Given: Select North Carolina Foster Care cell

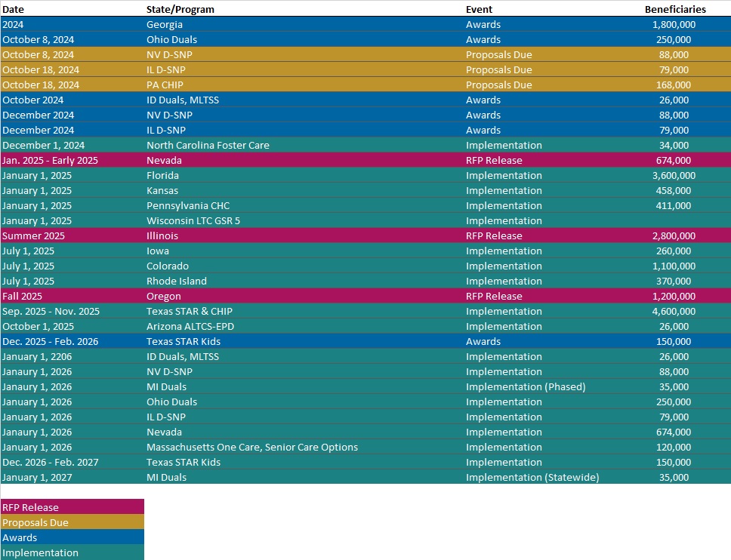Looking at the screenshot, I should coord(208,145).
